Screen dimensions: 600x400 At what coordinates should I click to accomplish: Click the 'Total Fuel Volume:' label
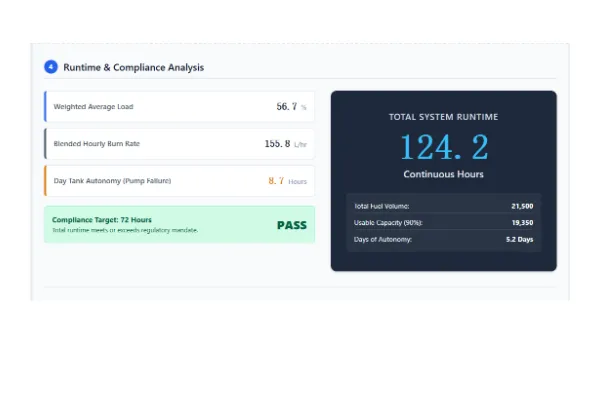382,206
